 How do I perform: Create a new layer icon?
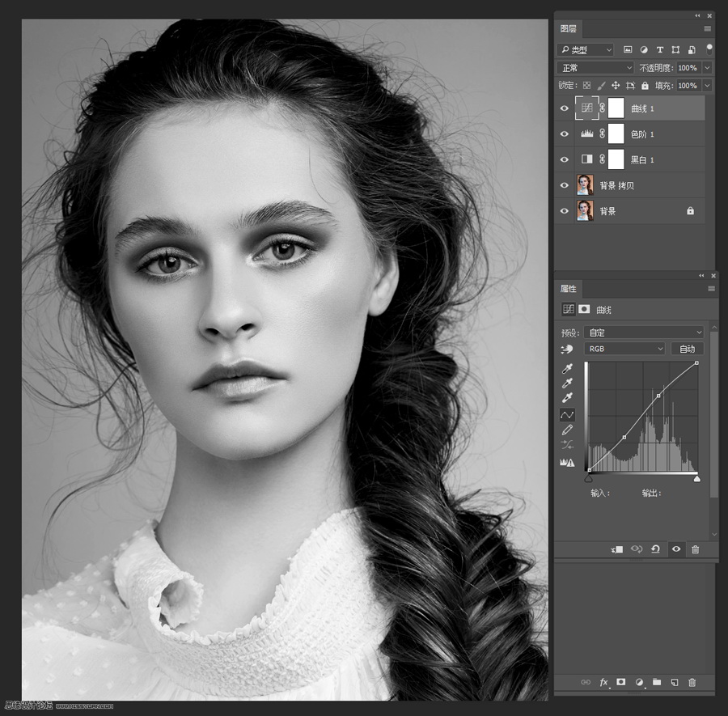[x=674, y=682]
